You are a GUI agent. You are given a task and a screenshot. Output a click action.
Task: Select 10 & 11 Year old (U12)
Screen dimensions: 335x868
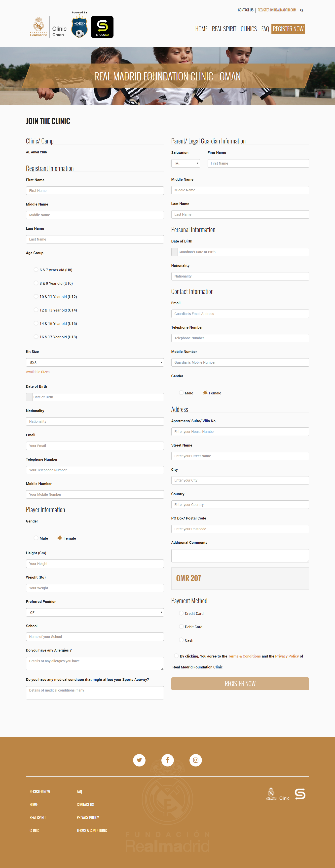coord(36,297)
